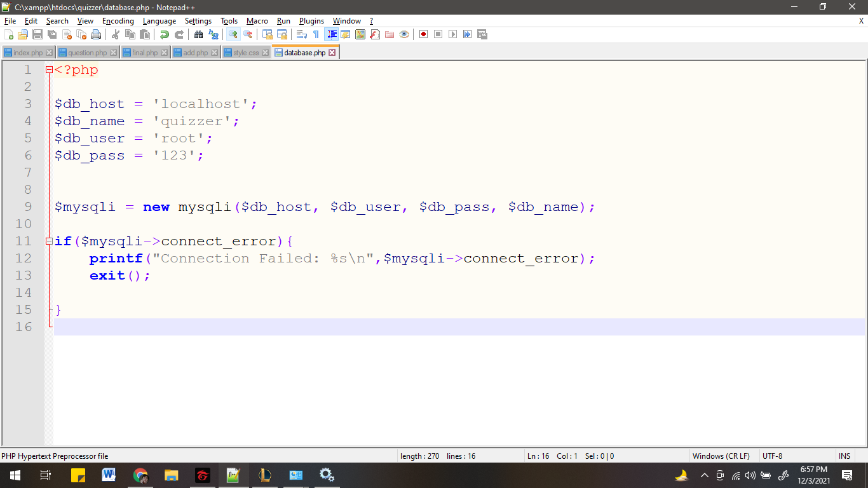The width and height of the screenshot is (868, 488).
Task: Toggle the Function List panel icon
Action: pos(375,34)
